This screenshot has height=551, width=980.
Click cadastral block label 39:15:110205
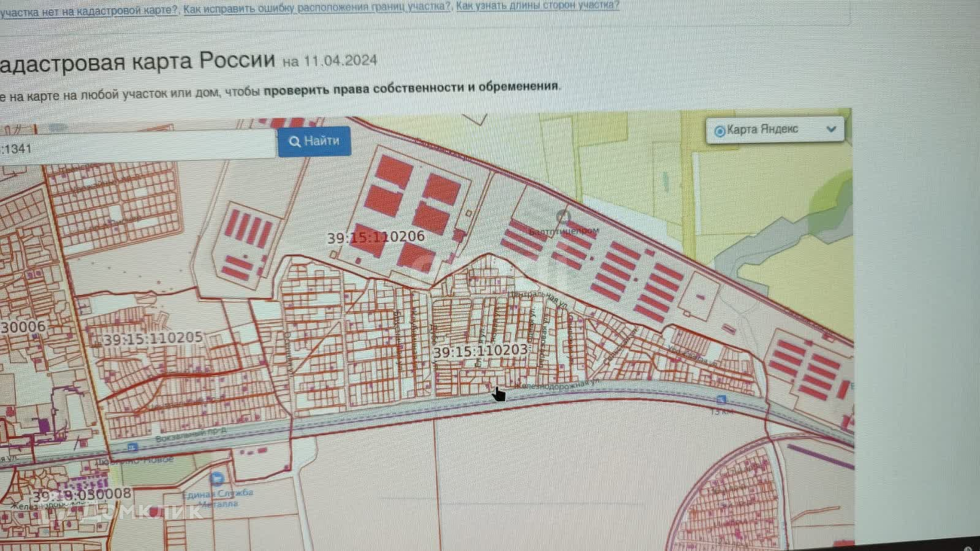pyautogui.click(x=153, y=339)
